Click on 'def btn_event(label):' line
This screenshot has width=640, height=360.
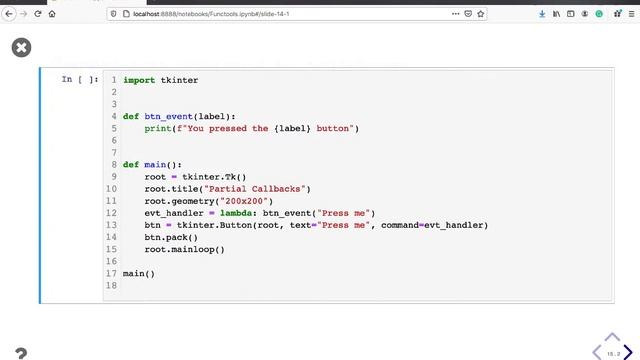click(179, 116)
